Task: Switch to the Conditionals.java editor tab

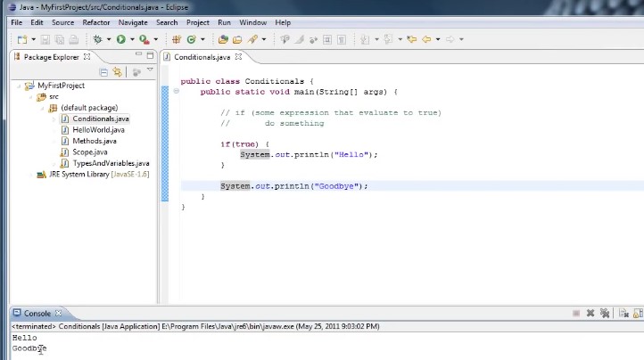Action: click(x=202, y=57)
